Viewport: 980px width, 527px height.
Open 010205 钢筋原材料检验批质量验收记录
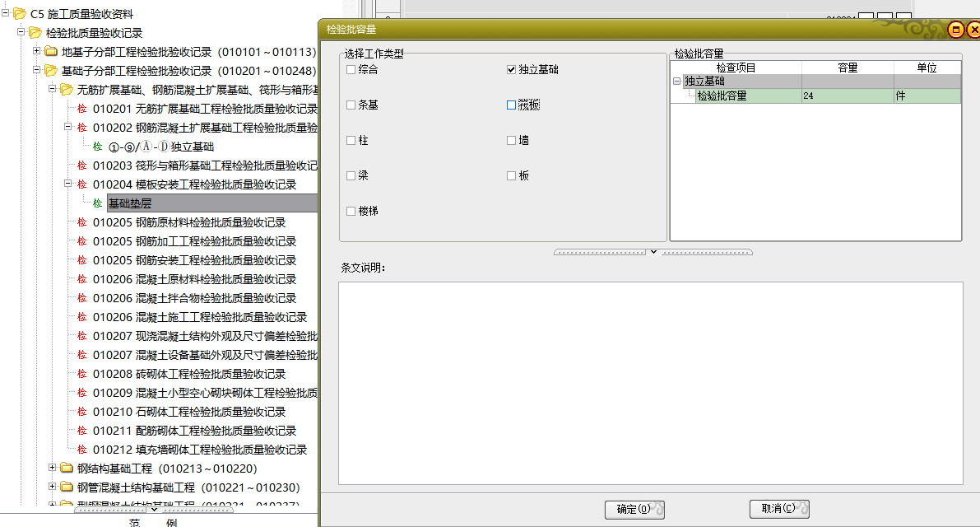(x=189, y=222)
